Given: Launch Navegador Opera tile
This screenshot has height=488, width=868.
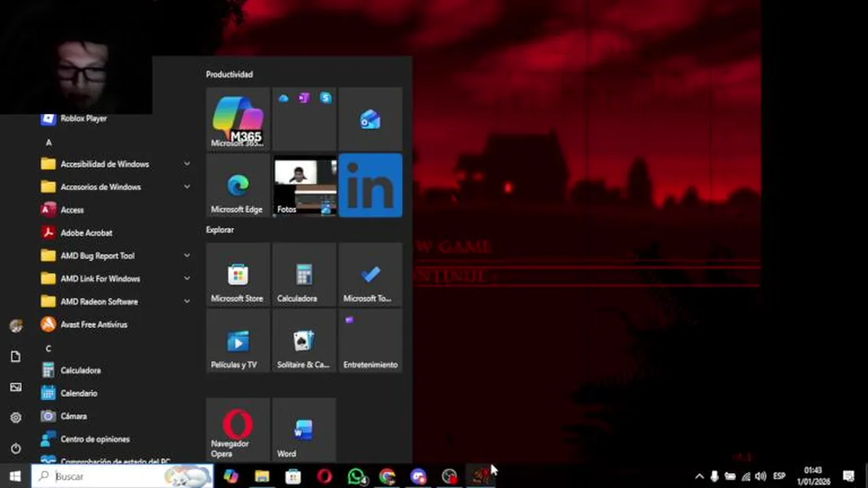Looking at the screenshot, I should (237, 430).
